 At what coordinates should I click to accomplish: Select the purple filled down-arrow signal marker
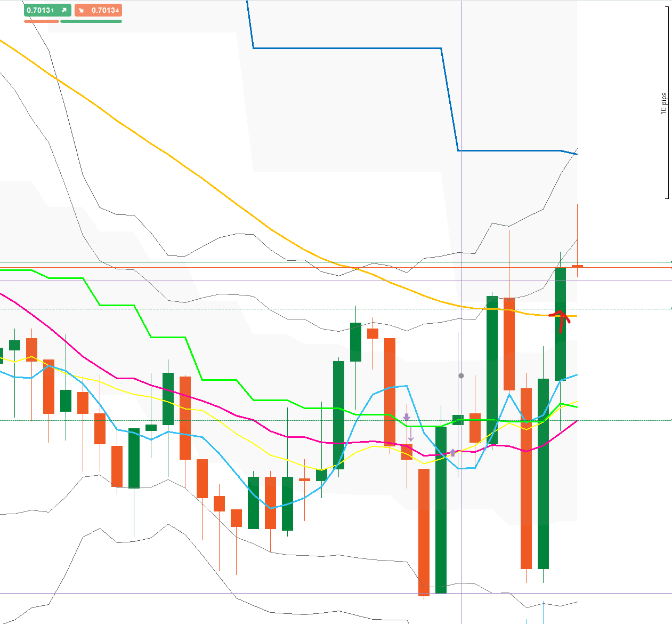pyautogui.click(x=407, y=417)
